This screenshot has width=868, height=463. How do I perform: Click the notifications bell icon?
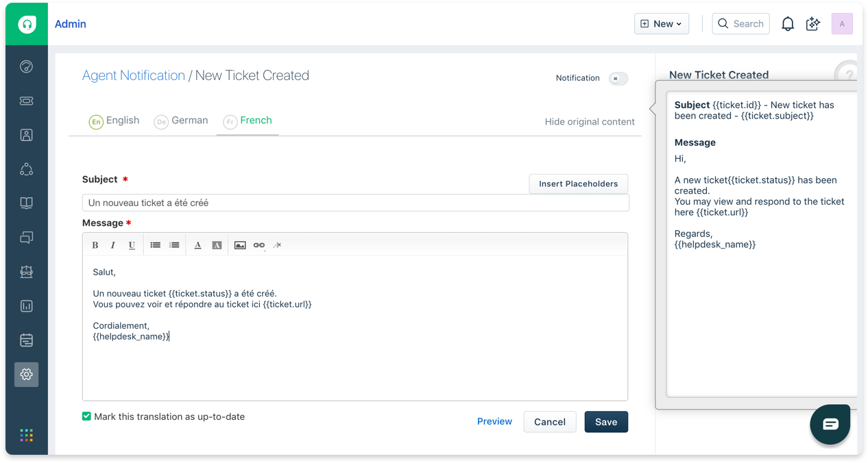tap(788, 24)
